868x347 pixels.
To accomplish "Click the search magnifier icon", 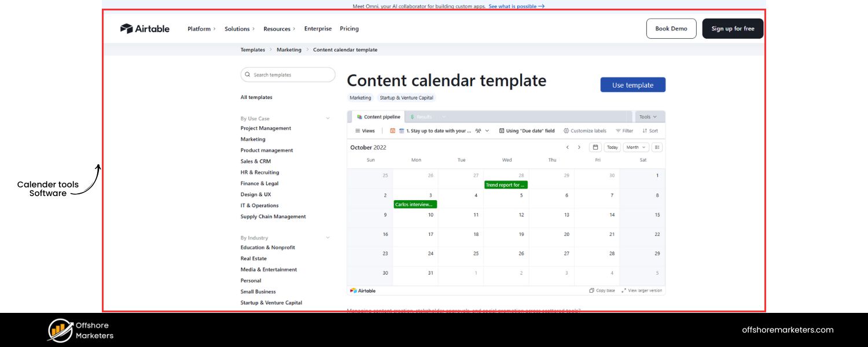I will 248,75.
